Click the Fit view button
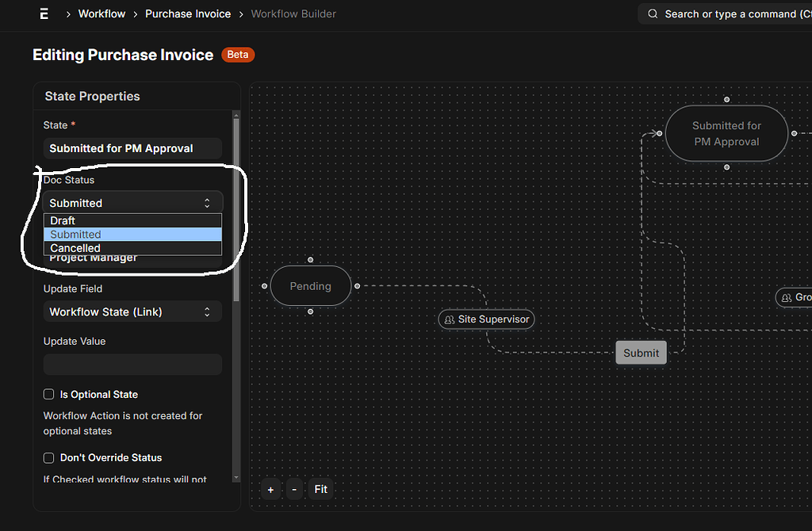Screen dimensions: 812x531 coord(320,489)
